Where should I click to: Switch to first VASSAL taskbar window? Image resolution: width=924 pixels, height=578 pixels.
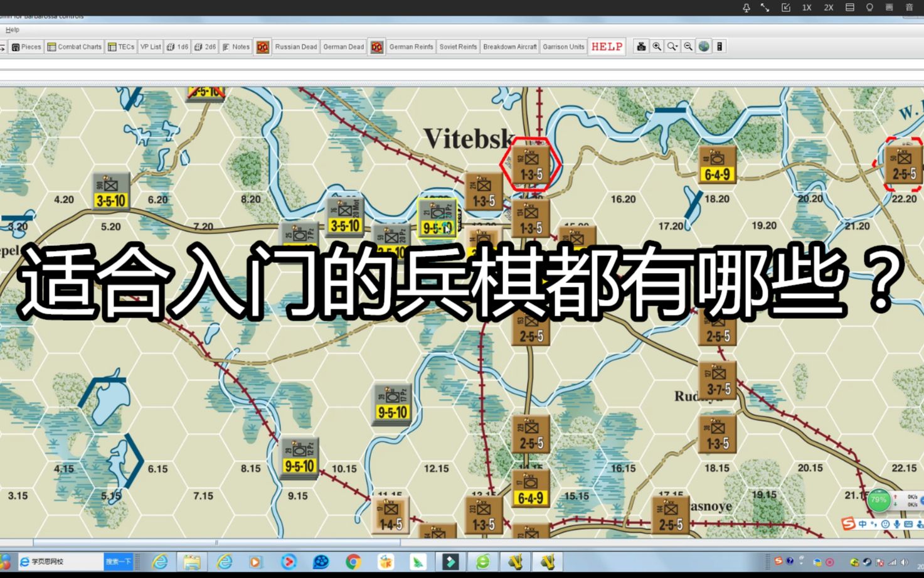pos(515,562)
